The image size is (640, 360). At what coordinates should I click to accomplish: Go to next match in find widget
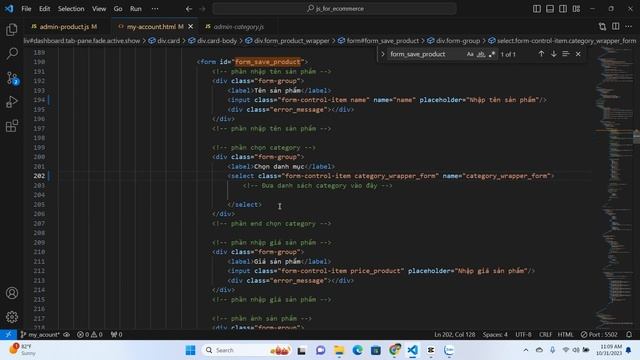click(553, 54)
